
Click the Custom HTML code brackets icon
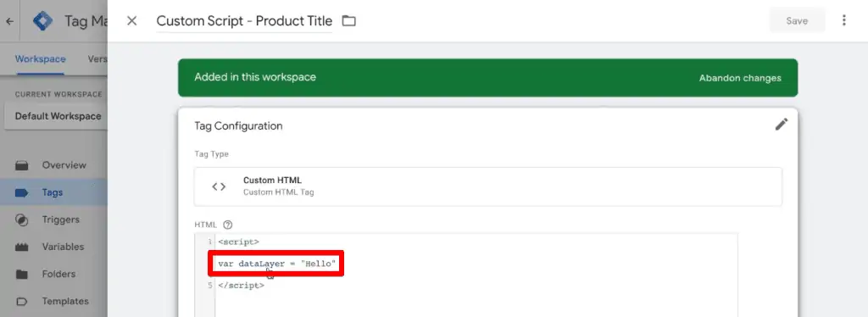(219, 186)
